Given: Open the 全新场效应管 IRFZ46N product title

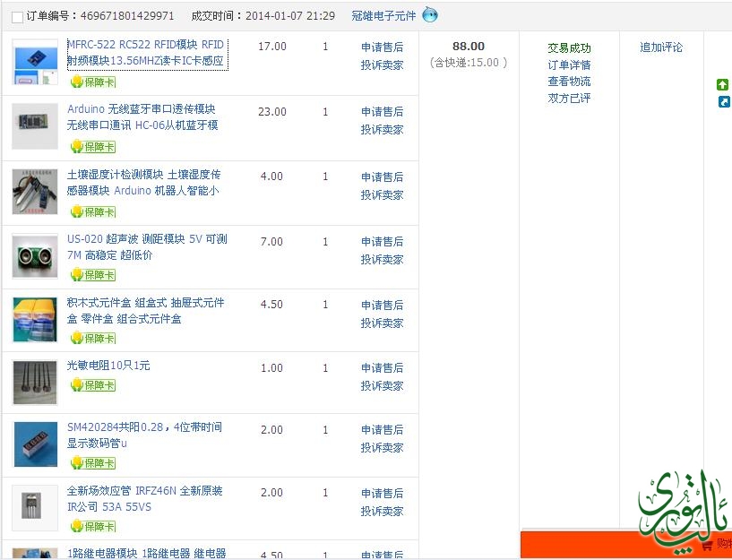Looking at the screenshot, I should 145,498.
